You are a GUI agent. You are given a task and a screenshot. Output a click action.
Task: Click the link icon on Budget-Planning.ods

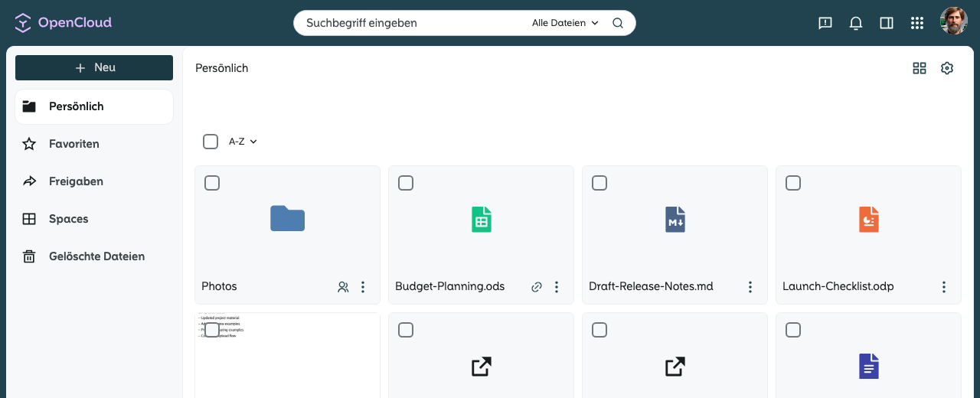(x=537, y=287)
